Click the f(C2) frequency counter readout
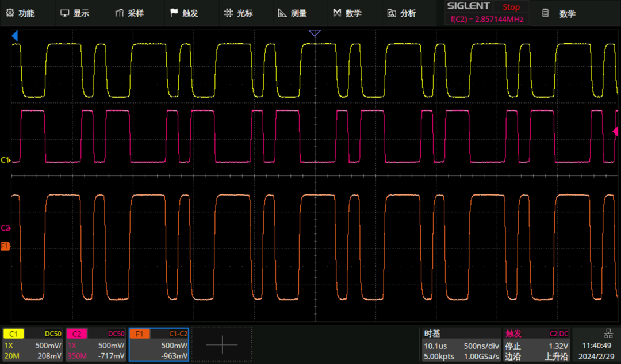The image size is (621, 364). [x=487, y=19]
